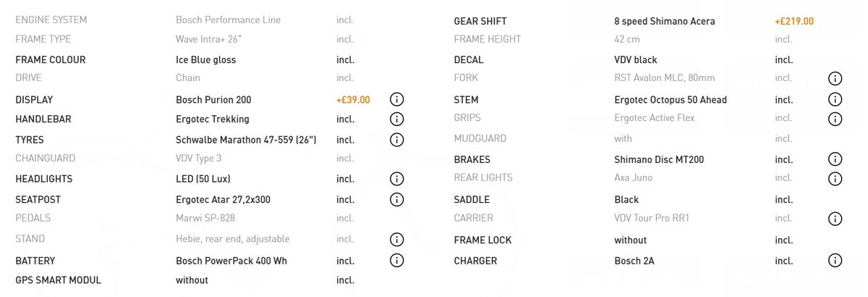Click the +£219.00 gear shift price

pos(793,22)
